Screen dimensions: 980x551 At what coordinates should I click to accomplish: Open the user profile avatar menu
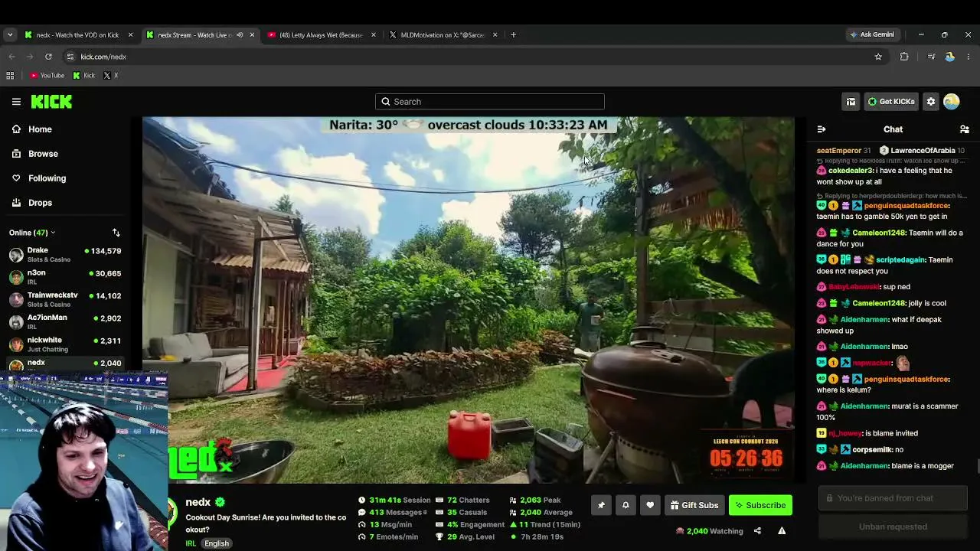click(952, 101)
